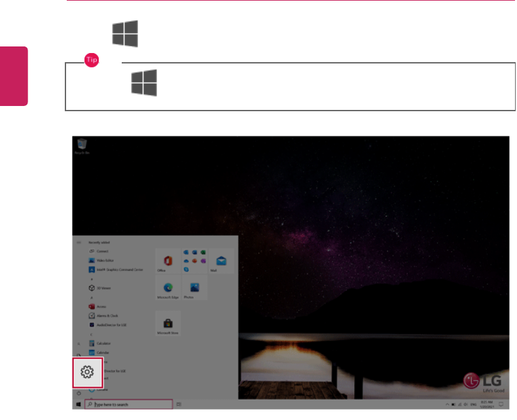Screen dimensions: 517x420
Task: Open the Photos tile
Action: pyautogui.click(x=194, y=288)
